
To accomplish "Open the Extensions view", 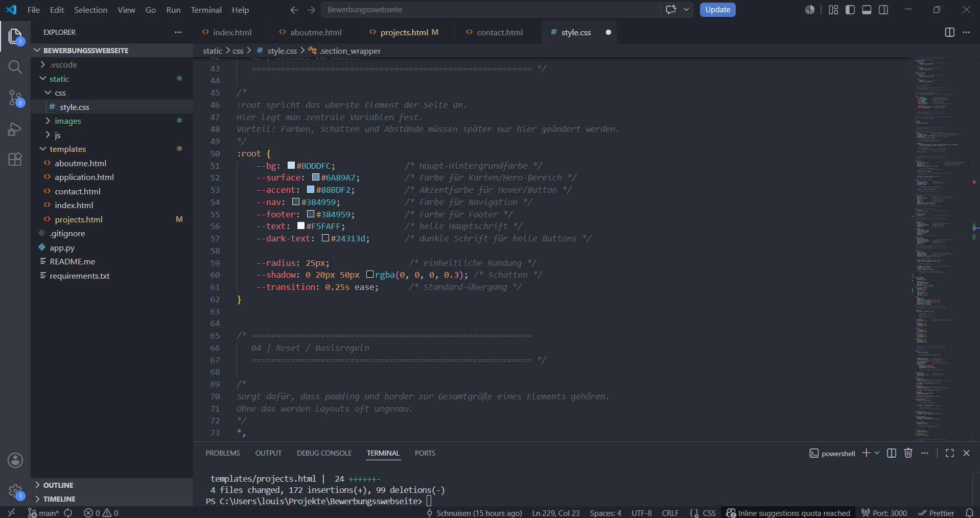I will coord(15,160).
